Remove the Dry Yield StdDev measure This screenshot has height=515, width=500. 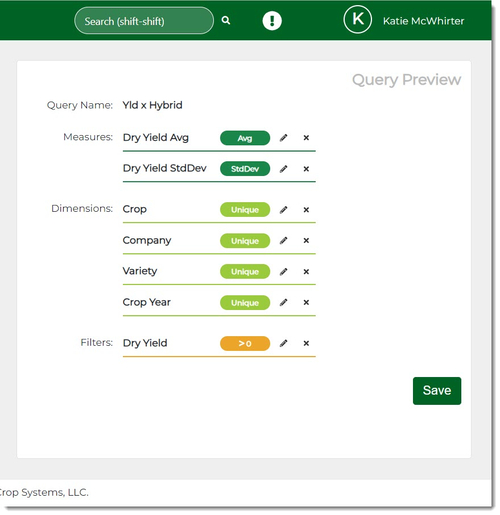tap(306, 169)
